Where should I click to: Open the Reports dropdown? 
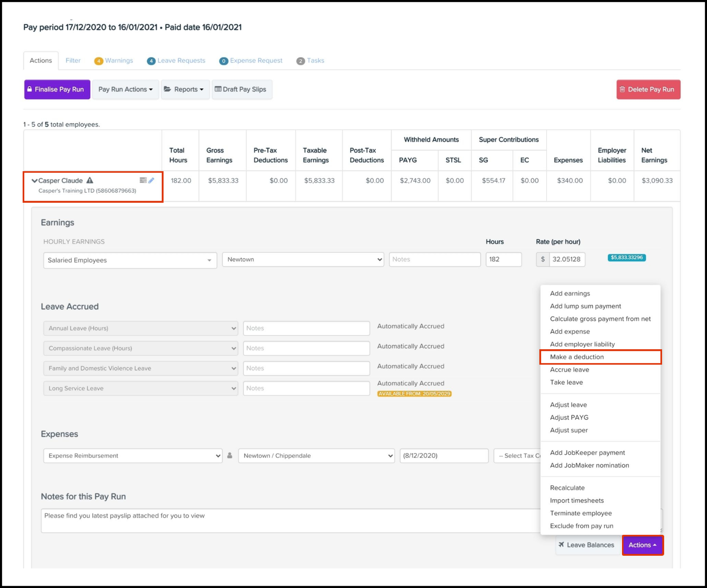tap(185, 90)
